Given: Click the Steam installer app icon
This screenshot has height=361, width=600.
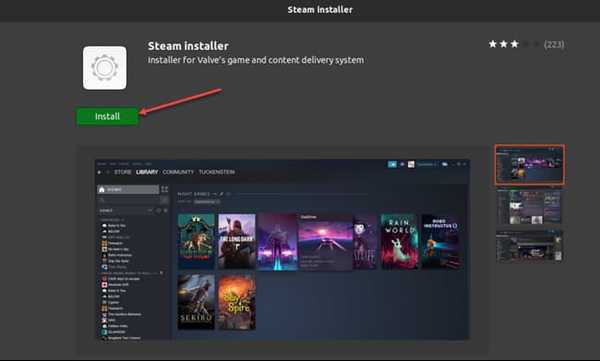Looking at the screenshot, I should (x=105, y=68).
